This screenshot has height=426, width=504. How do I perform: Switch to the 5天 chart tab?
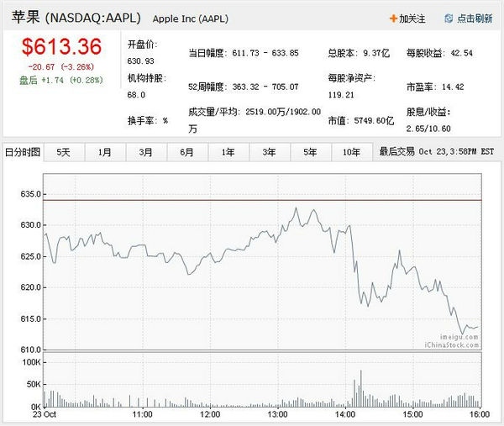pos(64,152)
